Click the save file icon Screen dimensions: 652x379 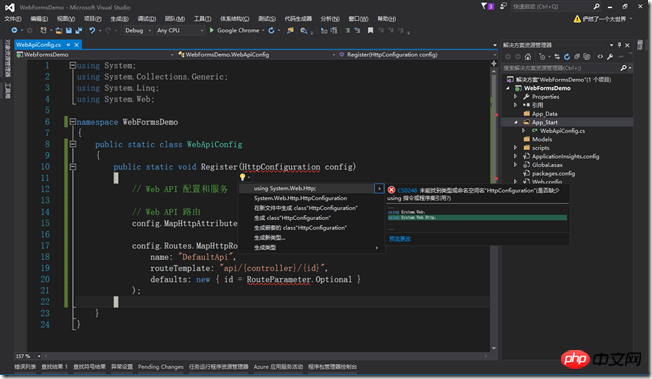(69, 30)
